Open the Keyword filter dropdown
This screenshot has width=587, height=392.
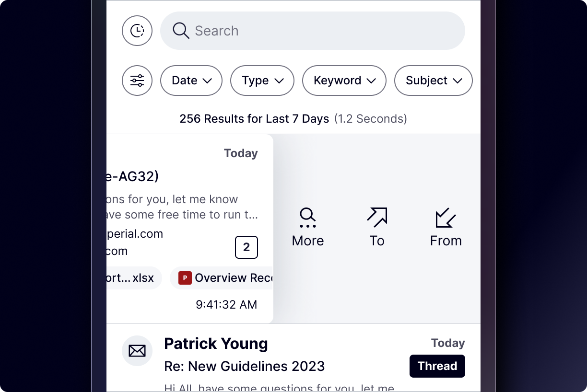(344, 81)
